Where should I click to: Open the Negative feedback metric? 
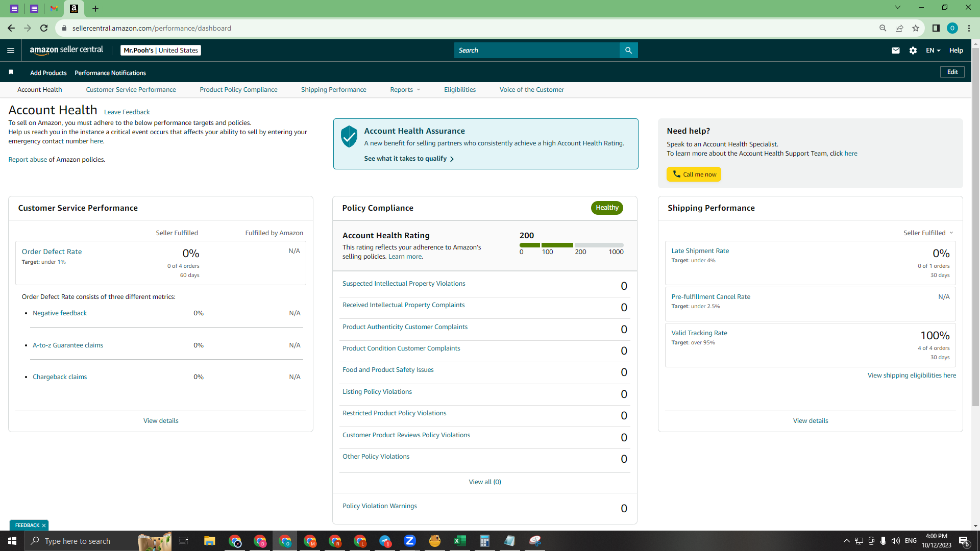click(60, 313)
